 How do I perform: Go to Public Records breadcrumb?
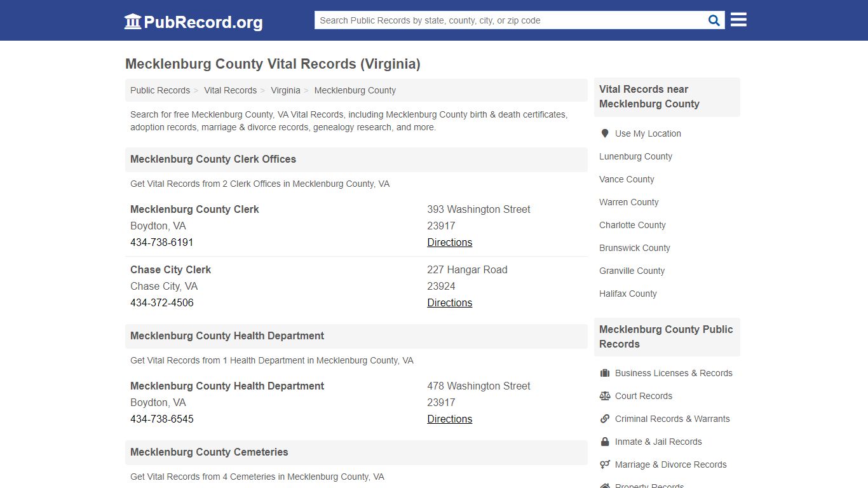point(160,90)
